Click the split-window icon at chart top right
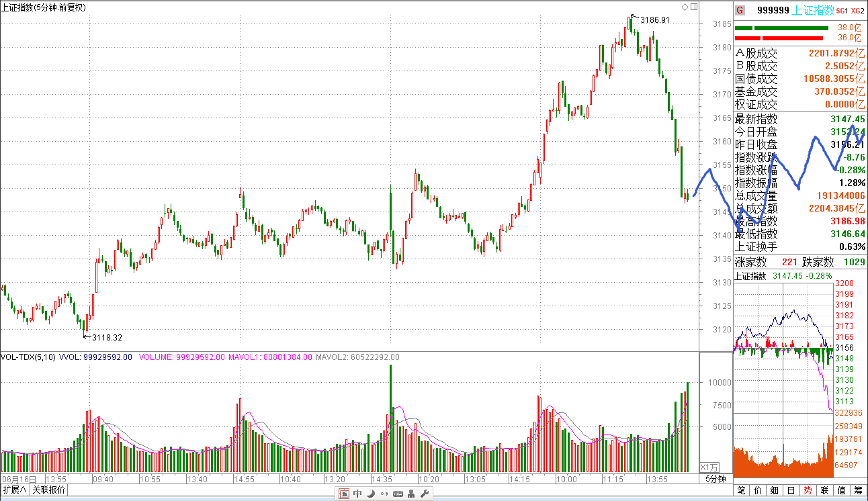 tap(693, 7)
